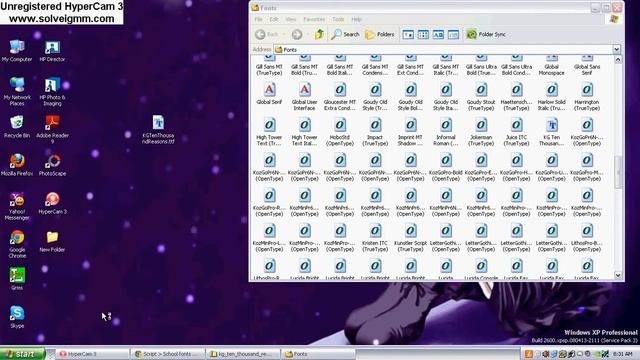Click the Forward navigation button
This screenshot has height=360, width=640.
point(297,34)
